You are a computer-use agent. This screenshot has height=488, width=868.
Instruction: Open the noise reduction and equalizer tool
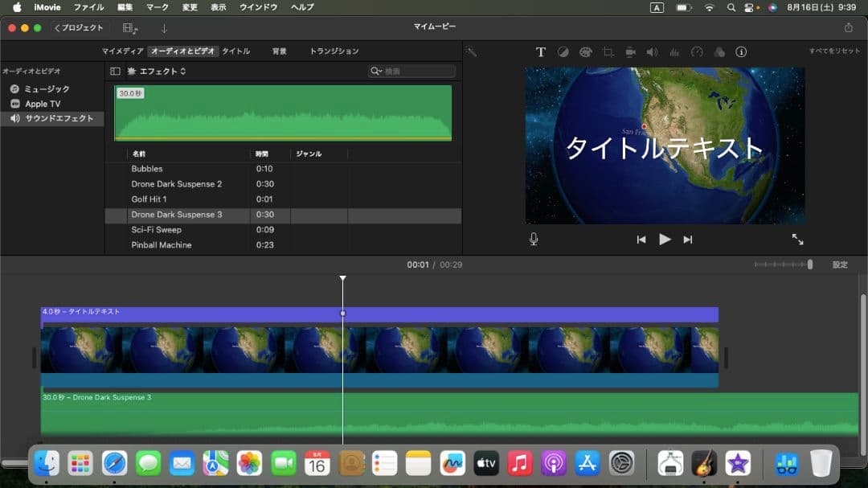pos(674,52)
